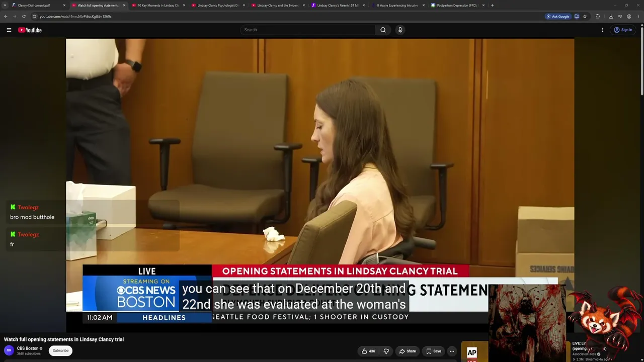644x362 pixels.
Task: Open YouTube settings three-dot menu
Action: point(602,30)
